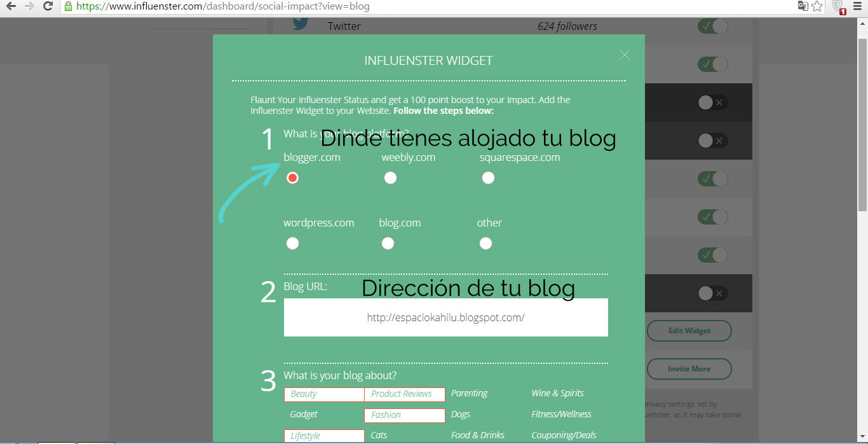Click the '624 followers' text

point(567,26)
